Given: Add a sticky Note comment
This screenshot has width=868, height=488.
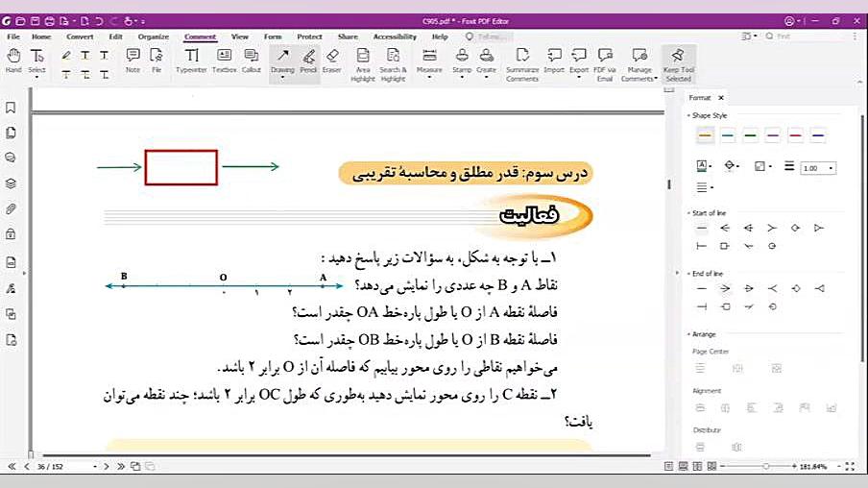Looking at the screenshot, I should click(x=133, y=60).
